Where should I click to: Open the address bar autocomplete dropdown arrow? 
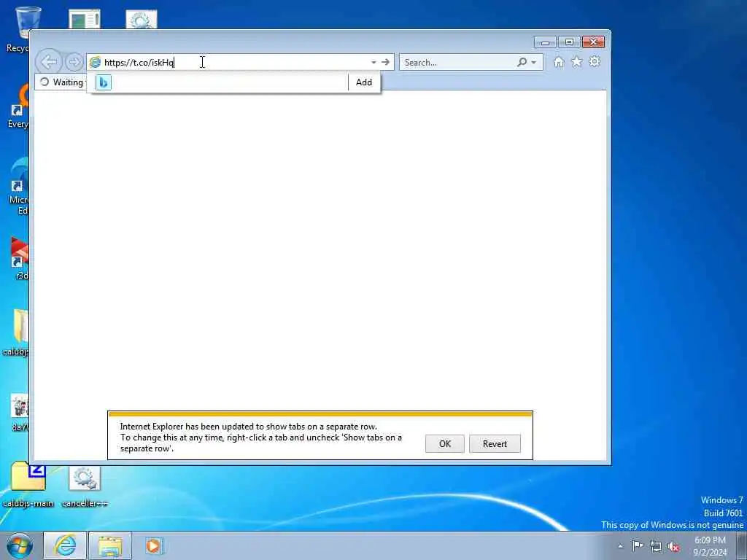[x=373, y=63]
